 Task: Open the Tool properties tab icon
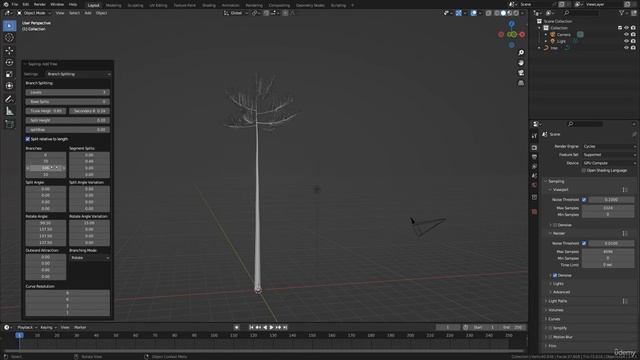pos(534,136)
